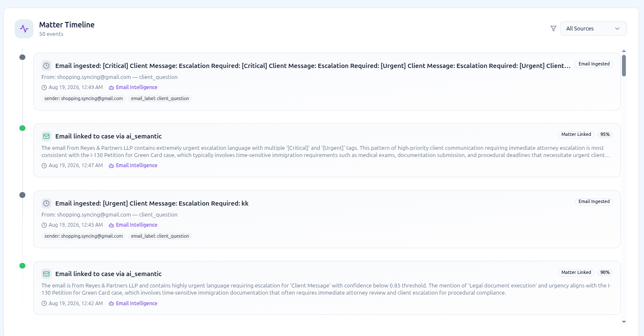Click clock icon on 'Escalation Required: kk' card

point(46,203)
